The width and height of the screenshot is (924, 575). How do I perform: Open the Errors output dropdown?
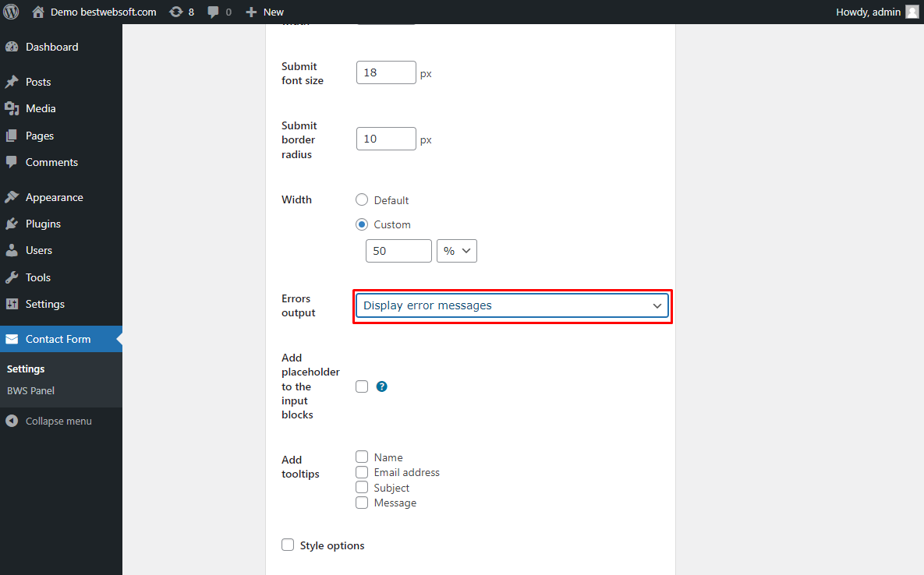[x=512, y=305]
